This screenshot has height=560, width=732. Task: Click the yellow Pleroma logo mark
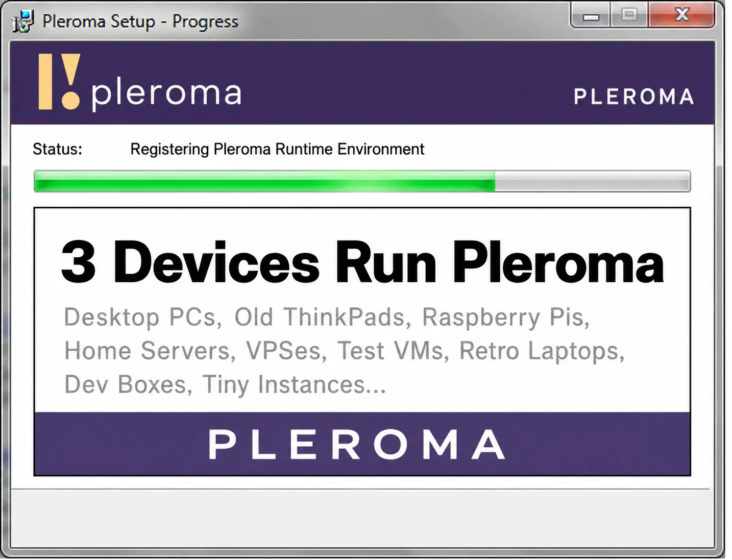click(59, 82)
